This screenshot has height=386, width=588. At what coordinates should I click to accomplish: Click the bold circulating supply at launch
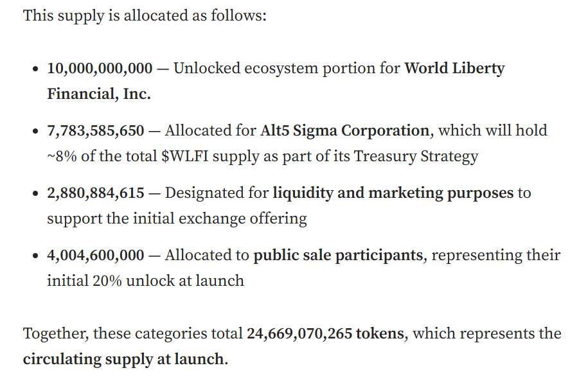pos(124,360)
